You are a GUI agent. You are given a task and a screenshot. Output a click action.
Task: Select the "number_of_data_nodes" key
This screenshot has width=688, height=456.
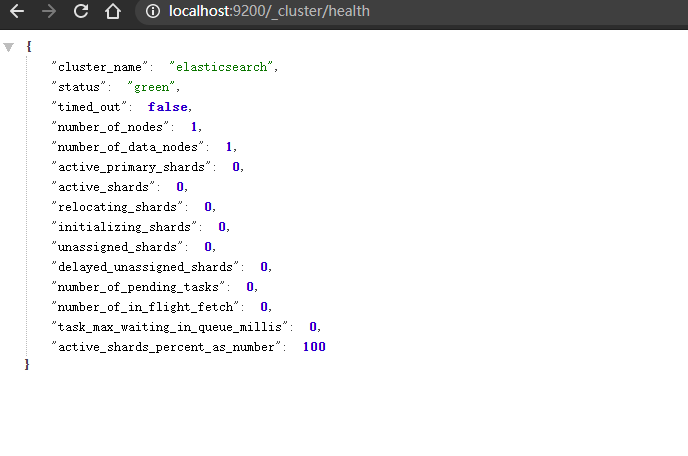tap(128, 147)
